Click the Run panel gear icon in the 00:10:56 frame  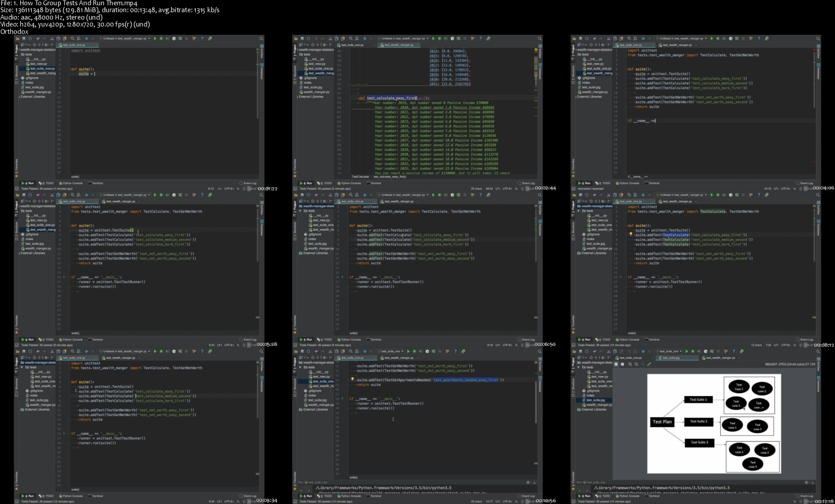tap(528, 482)
